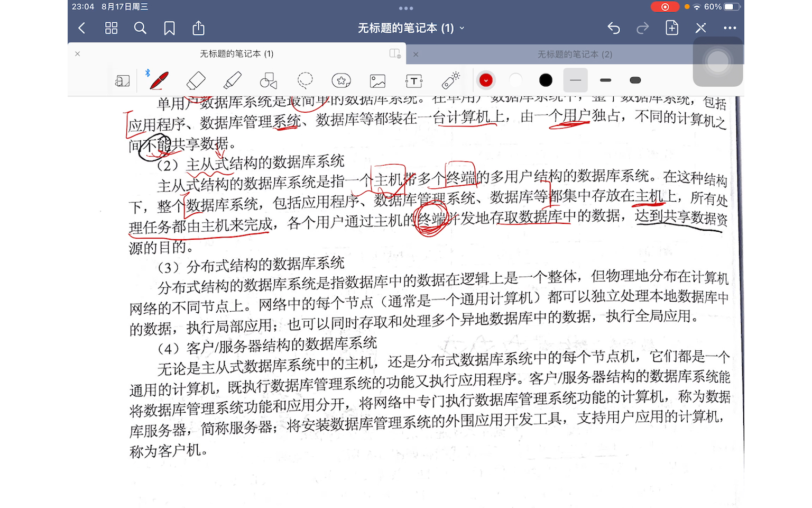Select the Text box tool
The image size is (812, 508).
pyautogui.click(x=414, y=81)
